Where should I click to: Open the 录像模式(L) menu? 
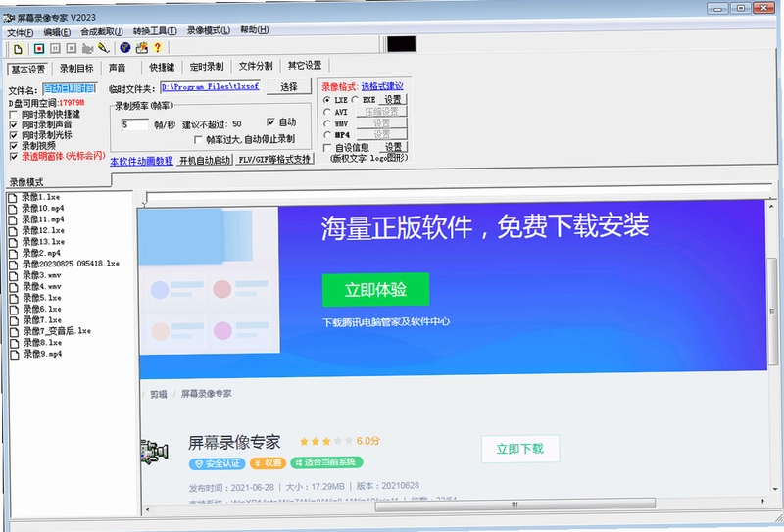point(209,30)
